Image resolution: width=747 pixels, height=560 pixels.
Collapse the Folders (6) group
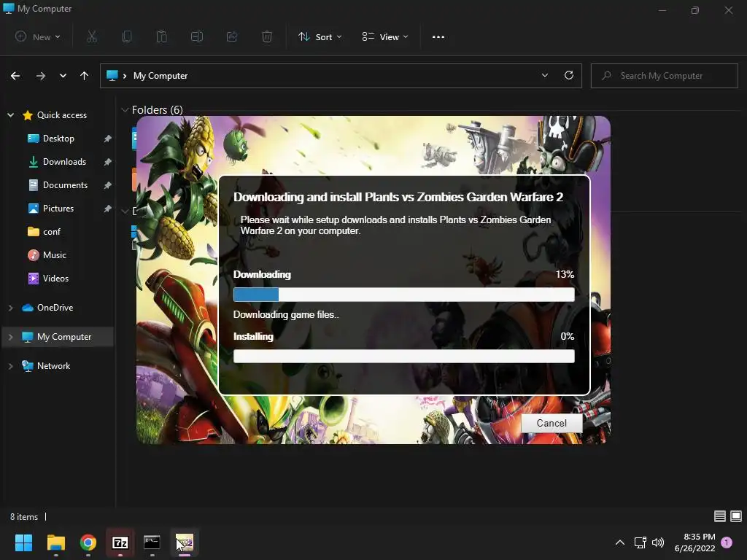point(125,110)
